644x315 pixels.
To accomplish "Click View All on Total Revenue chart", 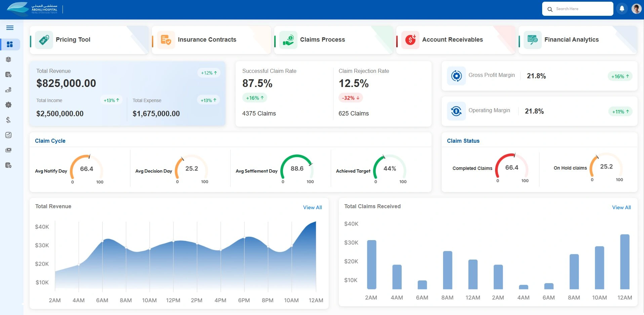I will tap(312, 208).
